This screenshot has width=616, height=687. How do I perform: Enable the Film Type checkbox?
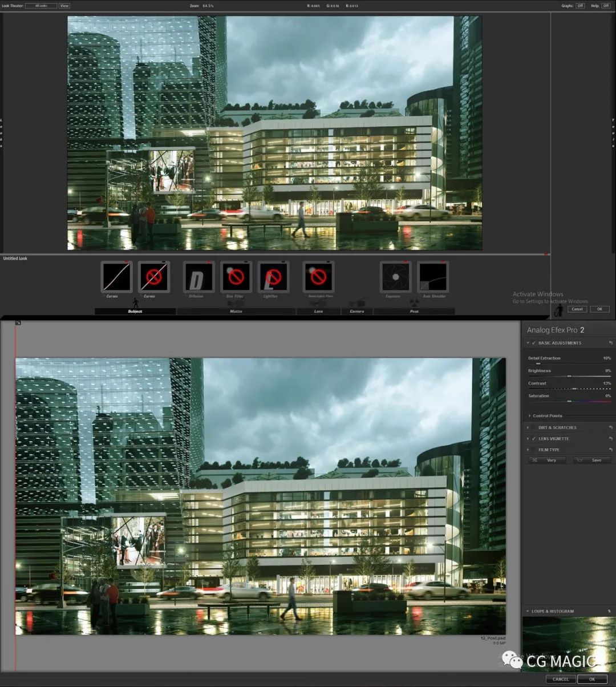[534, 450]
